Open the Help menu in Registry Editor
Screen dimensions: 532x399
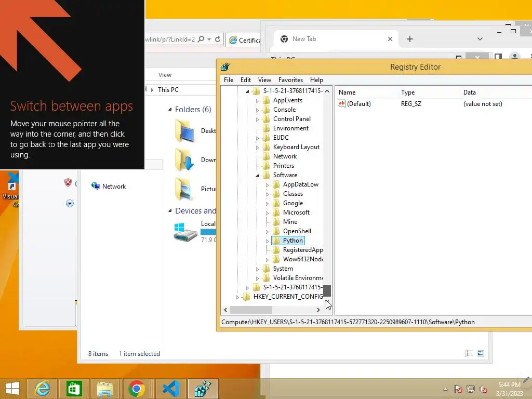316,80
